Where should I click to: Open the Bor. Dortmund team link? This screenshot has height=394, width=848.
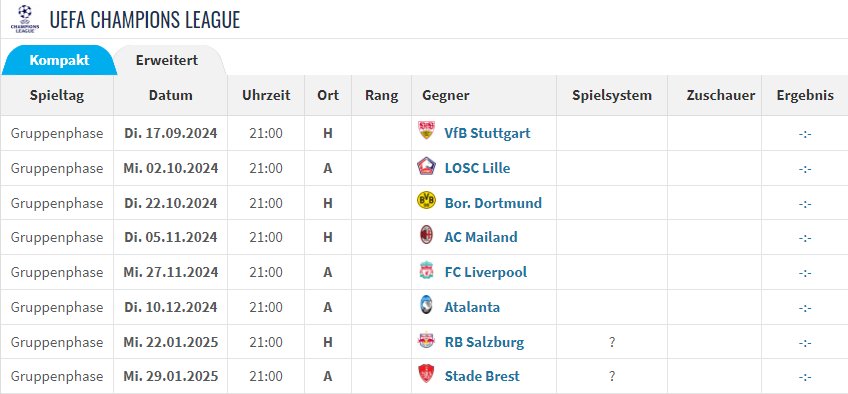click(493, 203)
